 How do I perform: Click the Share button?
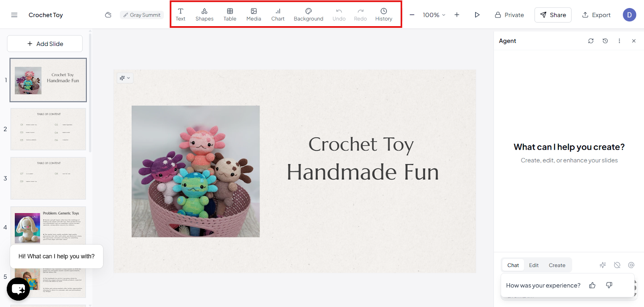553,15
